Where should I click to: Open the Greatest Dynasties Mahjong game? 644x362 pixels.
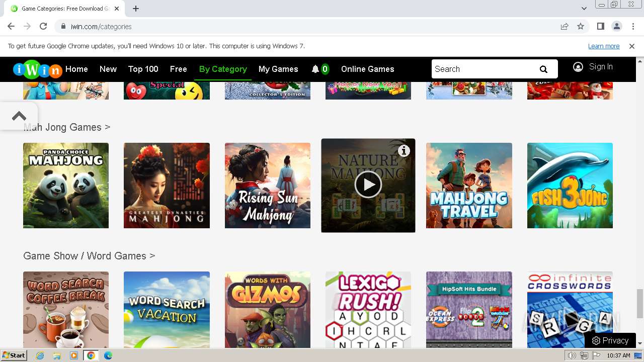(x=167, y=186)
